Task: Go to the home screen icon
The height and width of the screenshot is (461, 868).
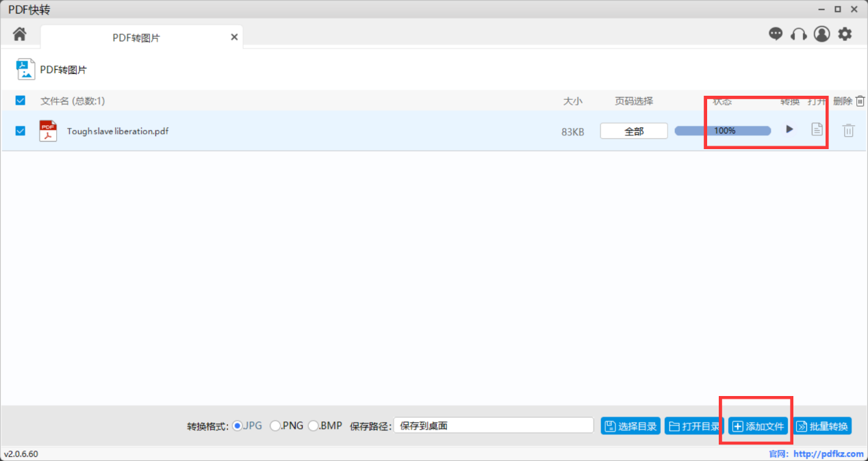Action: pos(20,34)
